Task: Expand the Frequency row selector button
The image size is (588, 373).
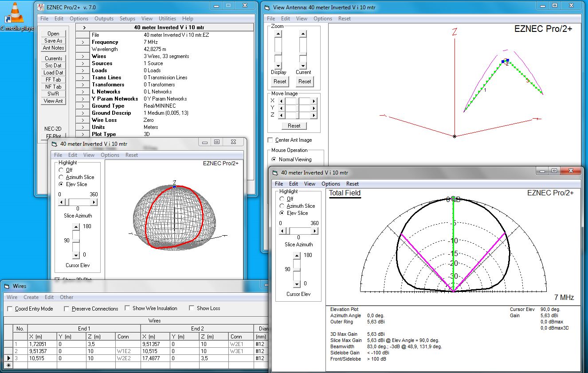Action: pos(82,42)
